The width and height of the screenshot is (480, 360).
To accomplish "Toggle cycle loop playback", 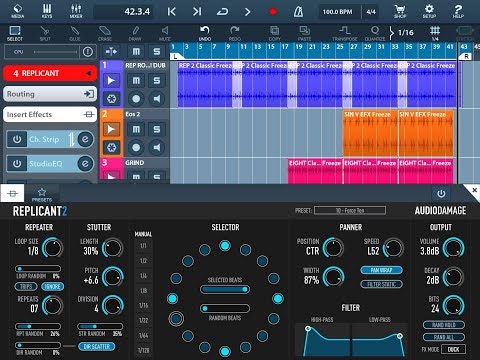I will (222, 12).
